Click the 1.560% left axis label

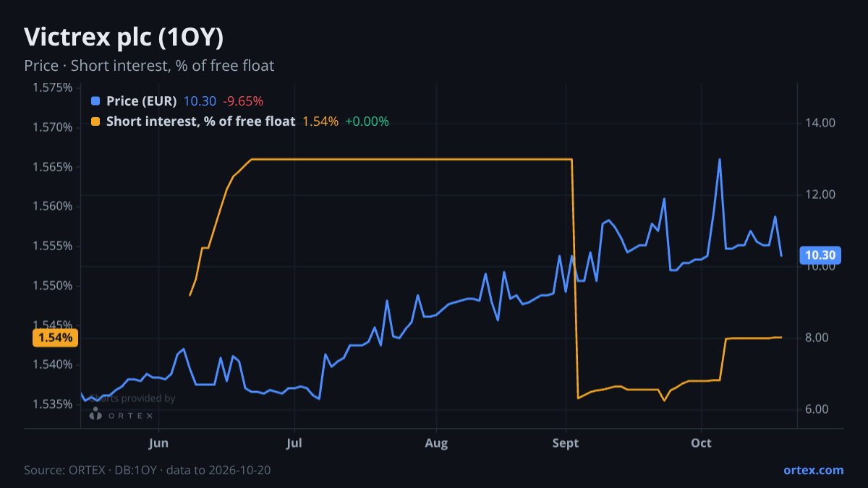53,206
